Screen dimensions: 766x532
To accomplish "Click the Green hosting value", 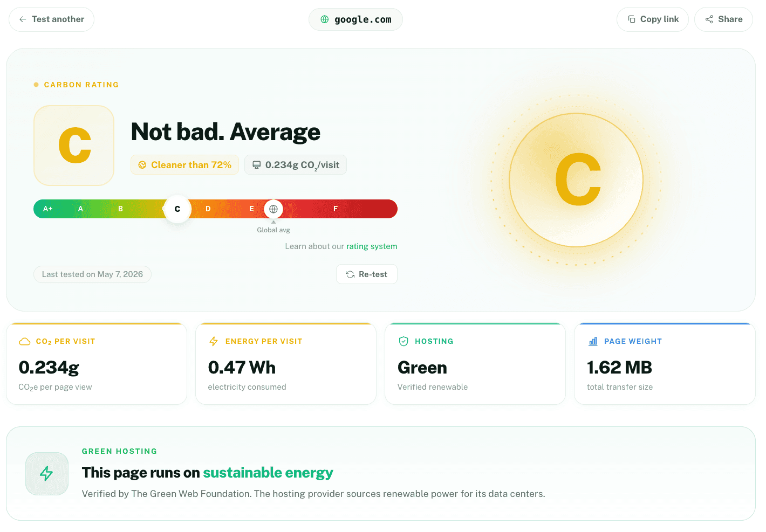I will (422, 368).
